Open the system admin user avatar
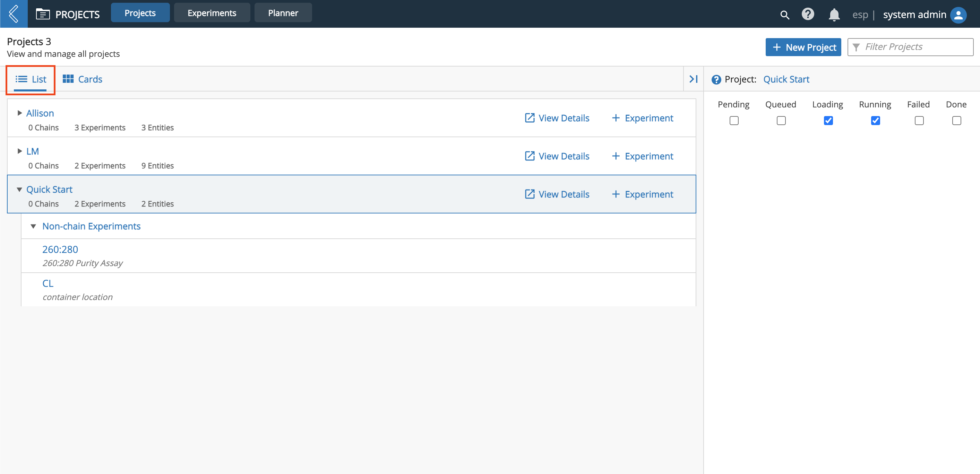This screenshot has width=980, height=474. (x=959, y=15)
